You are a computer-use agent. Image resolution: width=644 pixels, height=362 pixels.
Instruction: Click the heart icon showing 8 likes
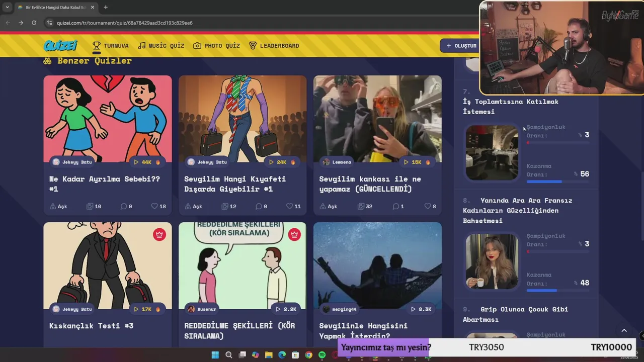427,206
